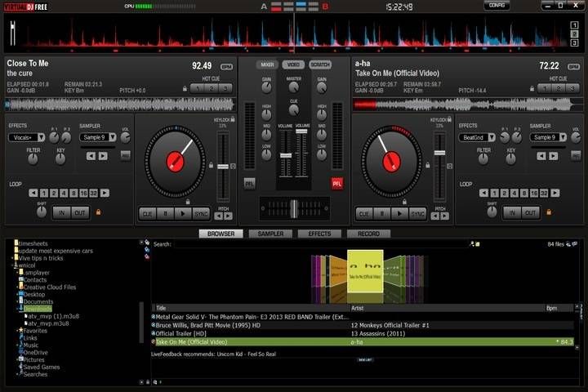Set left deck loop to 16 beats
The image size is (588, 392).
click(83, 194)
